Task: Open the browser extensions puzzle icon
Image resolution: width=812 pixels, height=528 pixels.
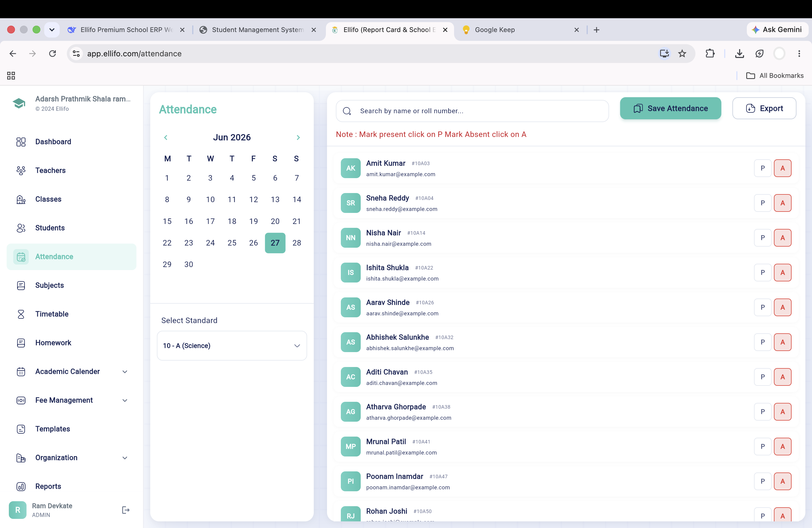Action: (x=710, y=54)
